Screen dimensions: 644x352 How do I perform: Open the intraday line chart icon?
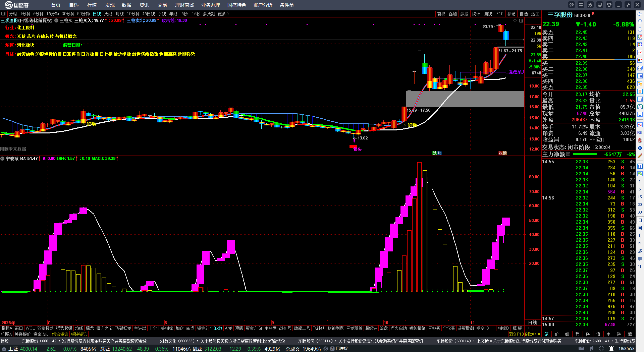640,53
